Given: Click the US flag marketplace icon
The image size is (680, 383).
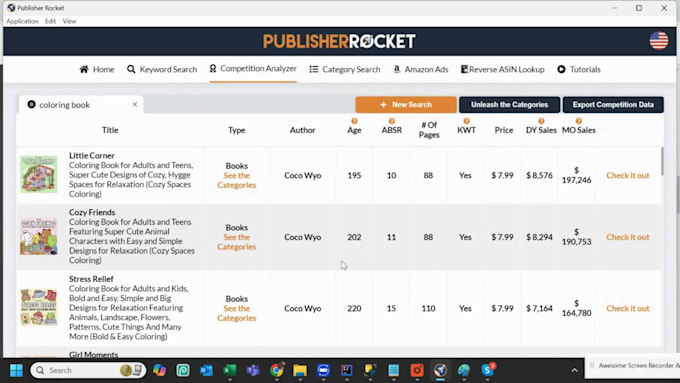Looking at the screenshot, I should click(x=659, y=41).
